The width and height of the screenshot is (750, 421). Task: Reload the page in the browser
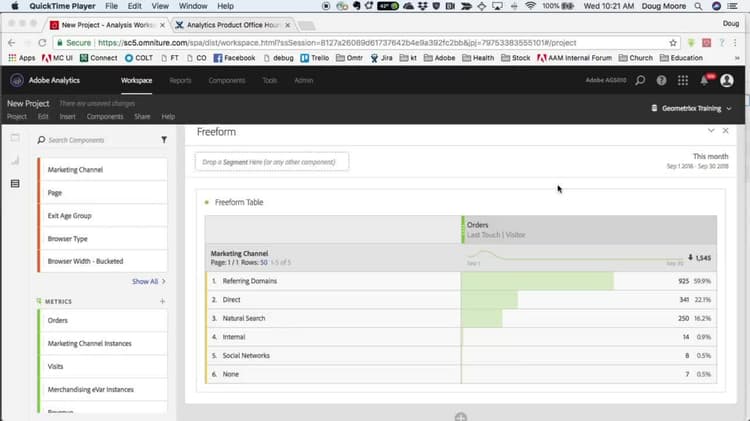(42, 43)
